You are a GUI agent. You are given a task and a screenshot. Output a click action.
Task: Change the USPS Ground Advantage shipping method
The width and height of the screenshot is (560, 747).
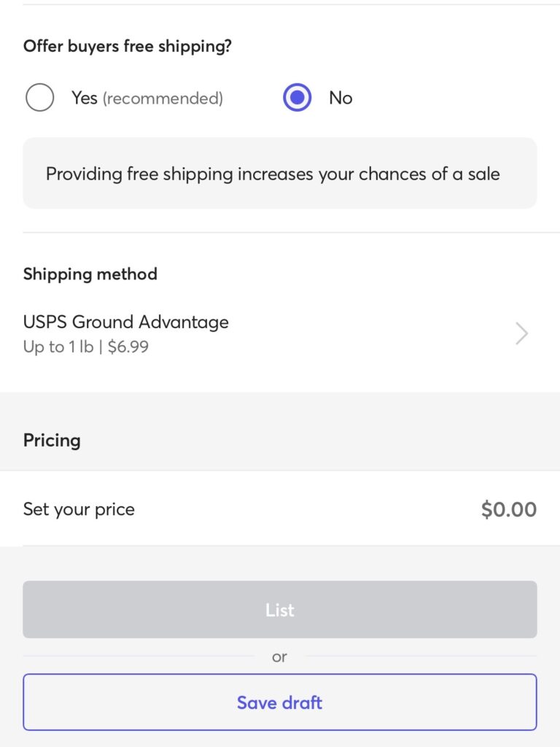pyautogui.click(x=280, y=334)
